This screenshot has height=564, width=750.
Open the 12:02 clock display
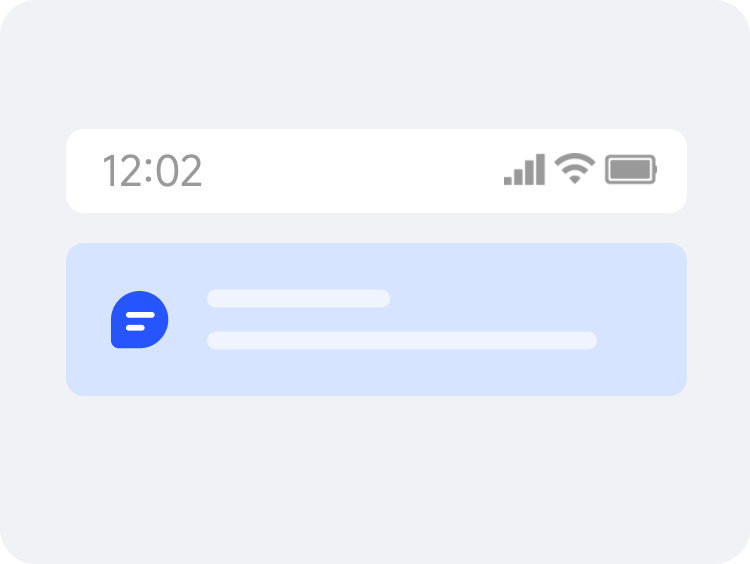coord(152,170)
